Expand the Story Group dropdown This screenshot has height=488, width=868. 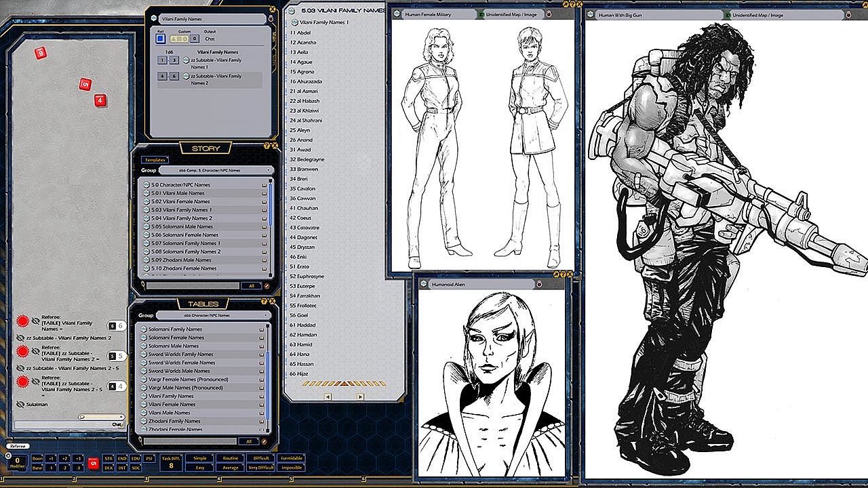point(216,170)
